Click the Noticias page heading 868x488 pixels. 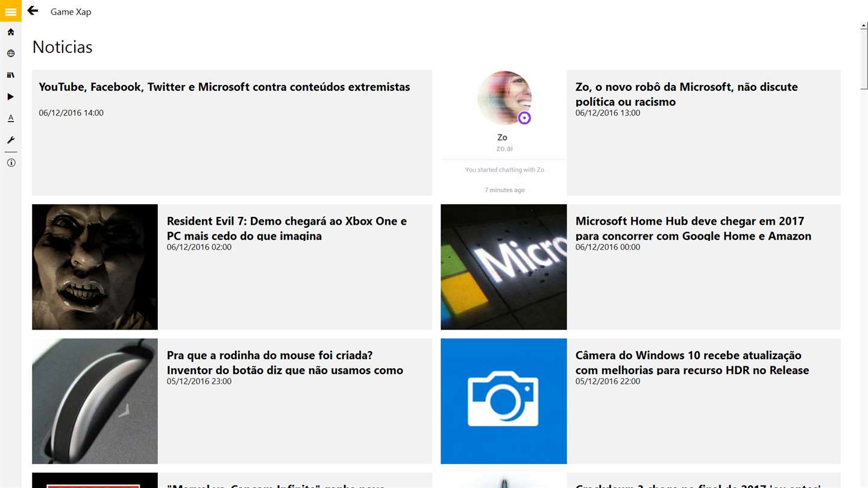[62, 47]
